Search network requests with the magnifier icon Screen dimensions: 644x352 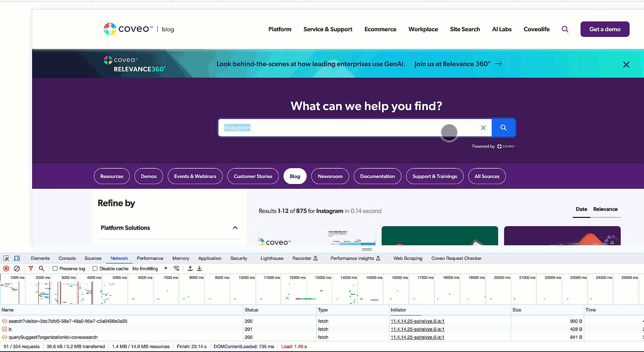pyautogui.click(x=42, y=268)
